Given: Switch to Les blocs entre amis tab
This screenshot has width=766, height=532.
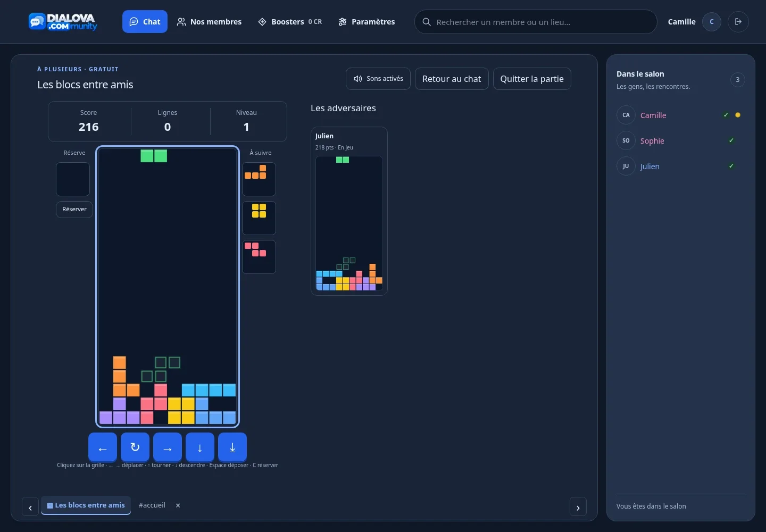Looking at the screenshot, I should click(x=86, y=505).
